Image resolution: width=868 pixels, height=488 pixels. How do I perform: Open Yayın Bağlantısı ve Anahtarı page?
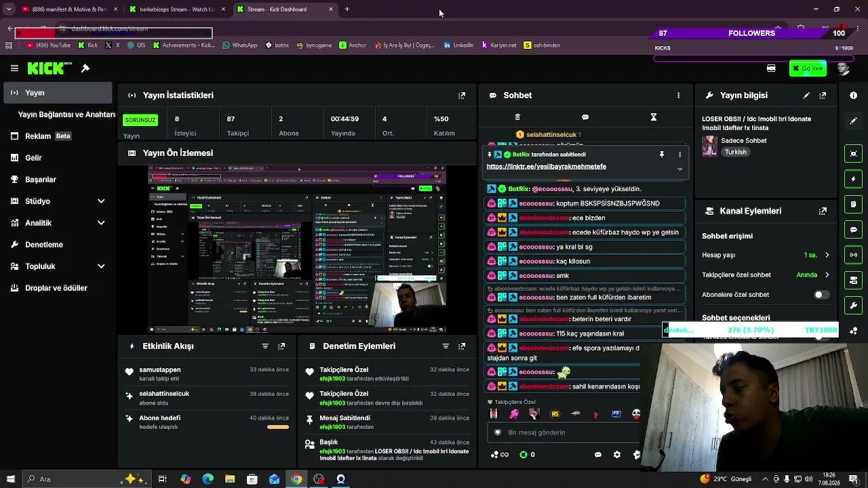point(66,115)
